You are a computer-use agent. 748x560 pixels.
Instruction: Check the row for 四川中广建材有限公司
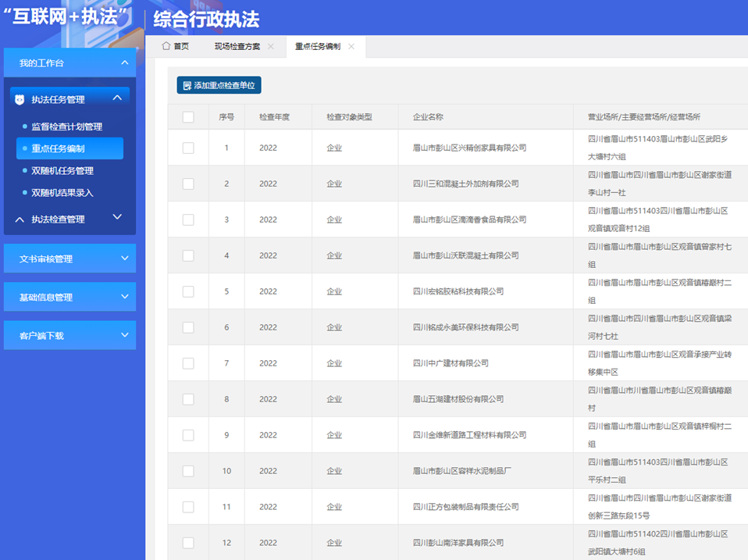[188, 363]
